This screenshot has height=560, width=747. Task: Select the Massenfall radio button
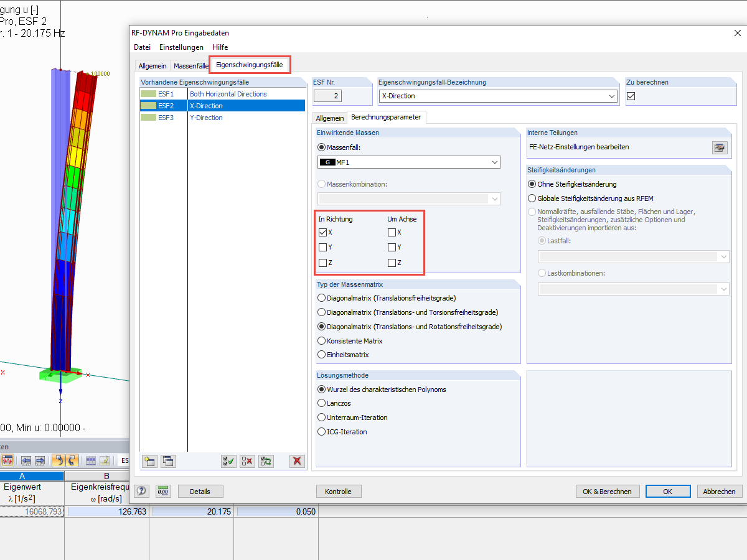(322, 147)
